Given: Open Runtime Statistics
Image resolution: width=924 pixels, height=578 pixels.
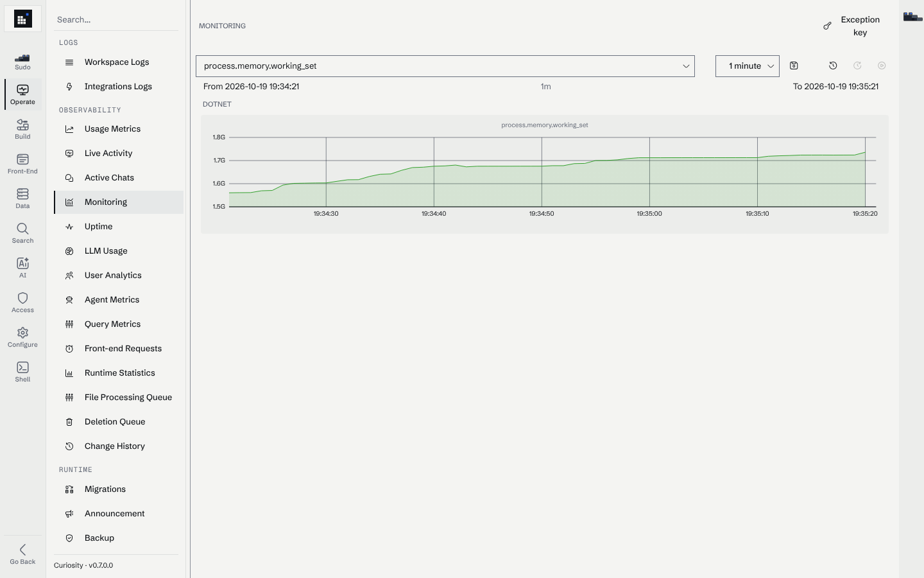Looking at the screenshot, I should coord(119,373).
